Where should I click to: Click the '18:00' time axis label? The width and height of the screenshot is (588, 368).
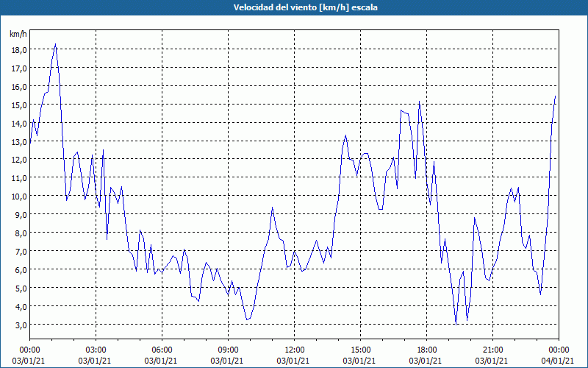click(427, 350)
